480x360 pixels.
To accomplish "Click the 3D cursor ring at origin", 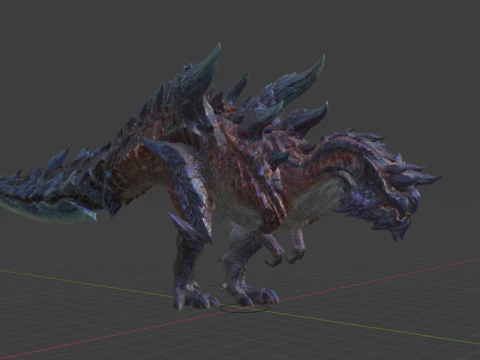I will [x=244, y=308].
